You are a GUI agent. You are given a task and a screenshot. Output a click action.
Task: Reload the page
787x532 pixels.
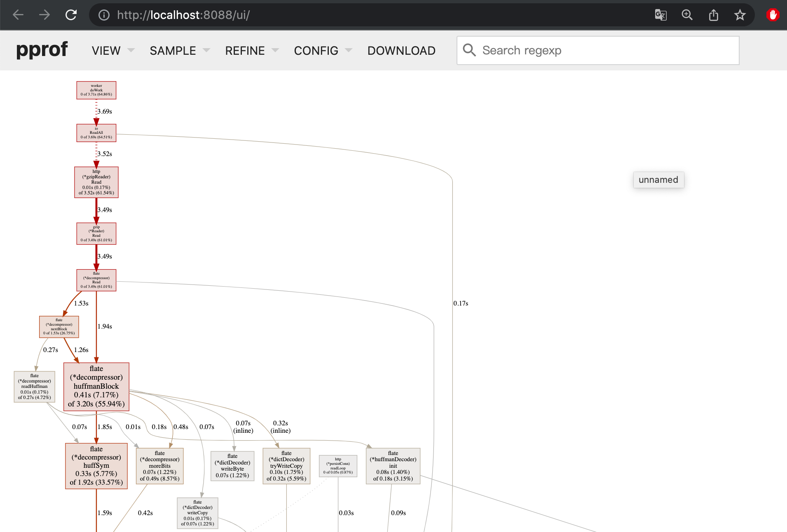click(71, 15)
